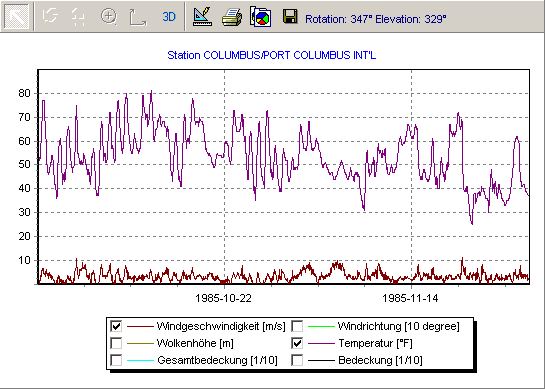This screenshot has height=389, width=545.
Task: Uncheck the Windgeschwindigkeit [m/s] checkbox
Action: tap(116, 326)
